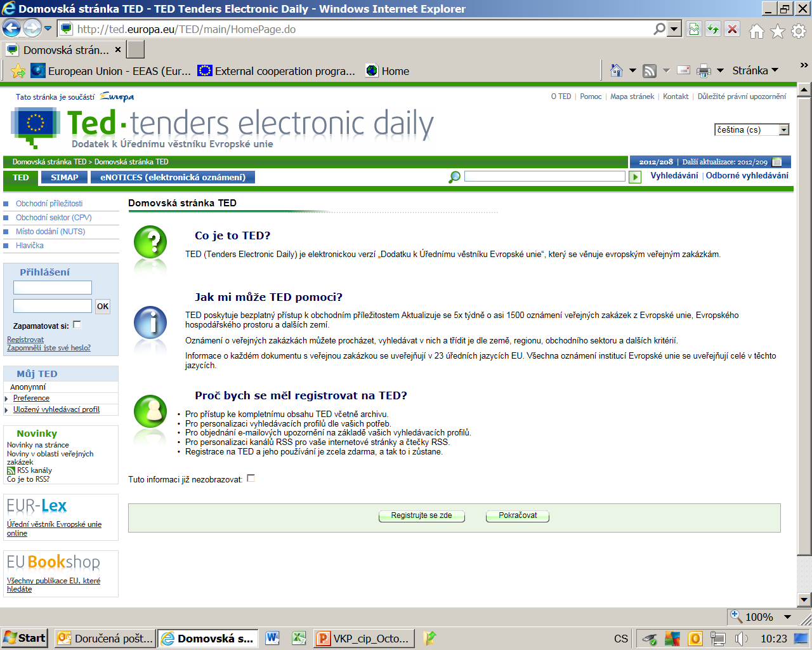The width and height of the screenshot is (812, 650).
Task: Switch to the SIMAP tab
Action: (65, 178)
